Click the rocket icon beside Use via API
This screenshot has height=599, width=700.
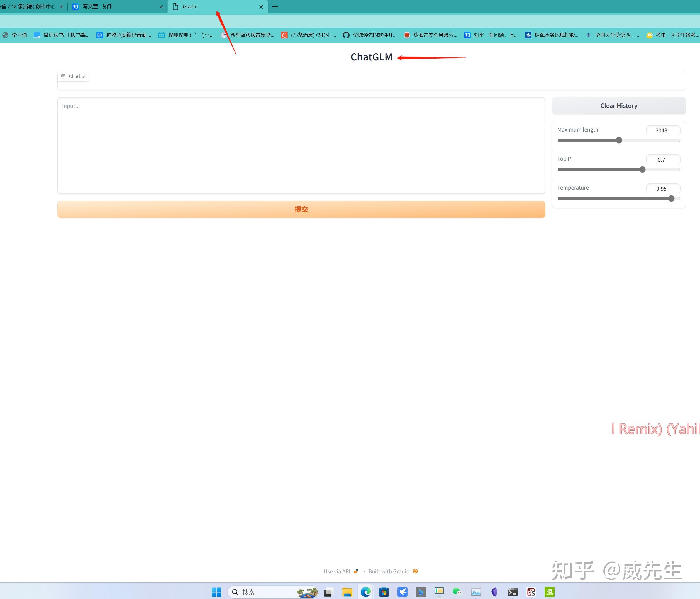356,571
